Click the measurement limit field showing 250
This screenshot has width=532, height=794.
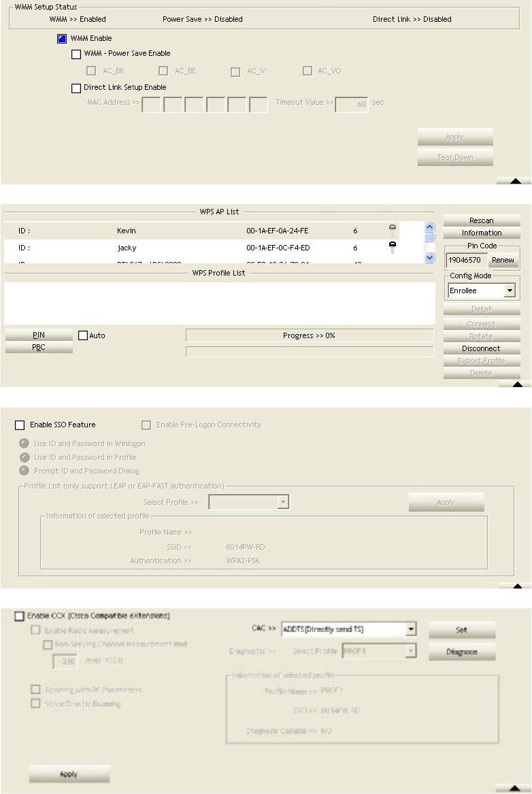(65, 661)
